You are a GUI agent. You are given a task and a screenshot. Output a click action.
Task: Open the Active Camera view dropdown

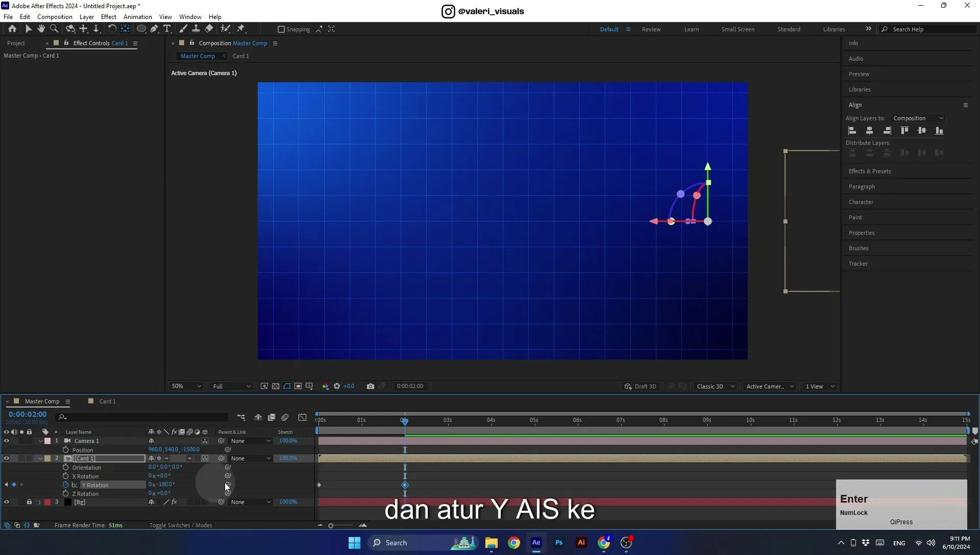770,386
